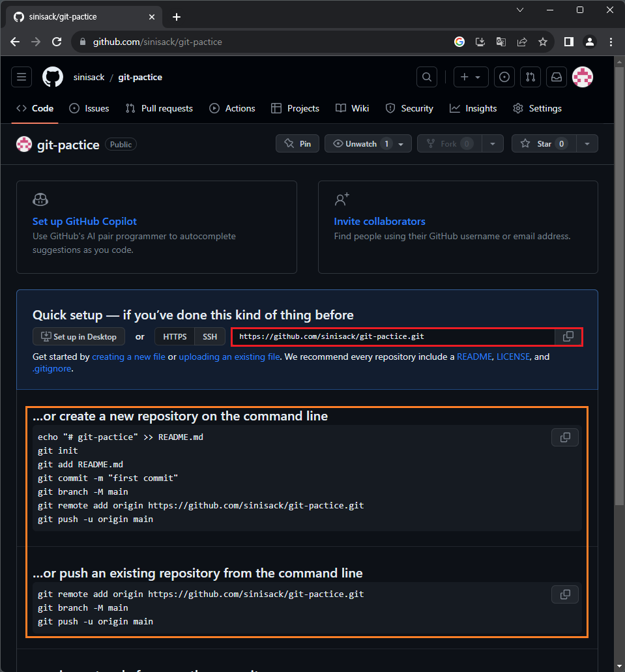The height and width of the screenshot is (672, 625).
Task: Open the issues icon in header
Action: tap(504, 77)
